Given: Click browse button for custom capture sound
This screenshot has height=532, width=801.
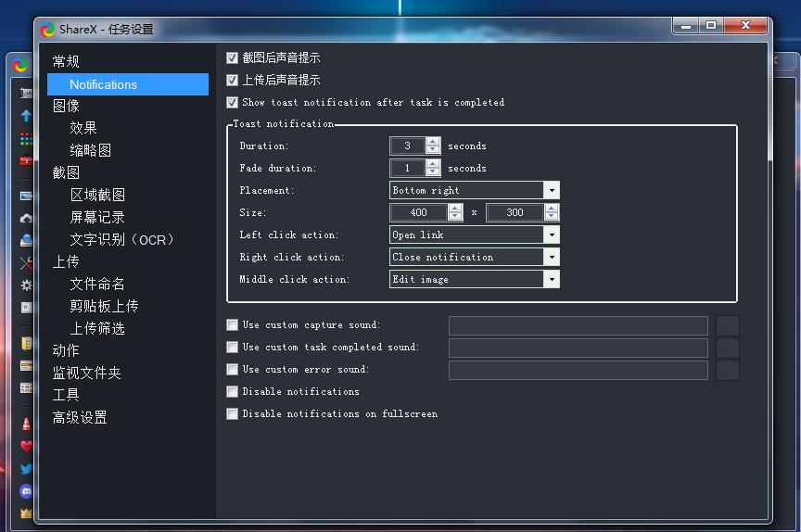Looking at the screenshot, I should 728,325.
